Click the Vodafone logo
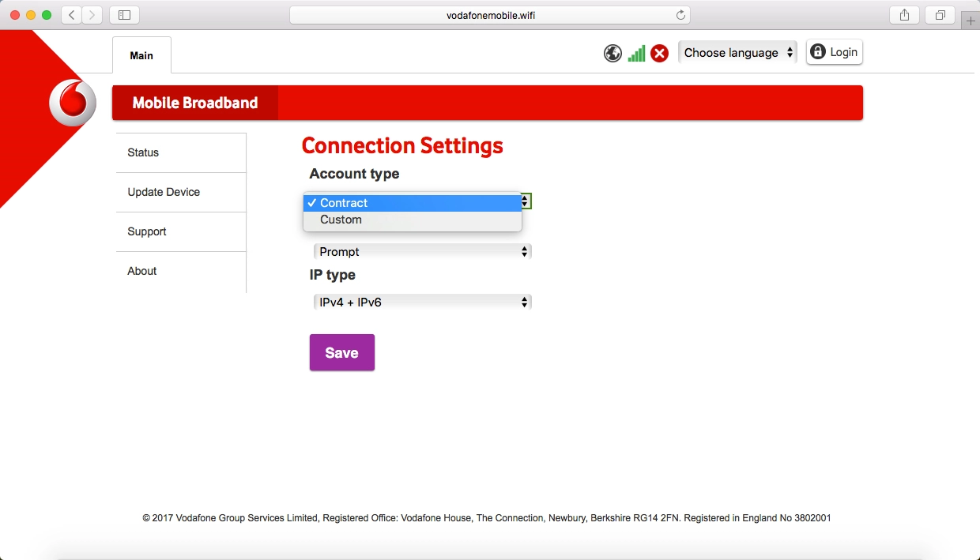The width and height of the screenshot is (980, 560). click(x=72, y=103)
